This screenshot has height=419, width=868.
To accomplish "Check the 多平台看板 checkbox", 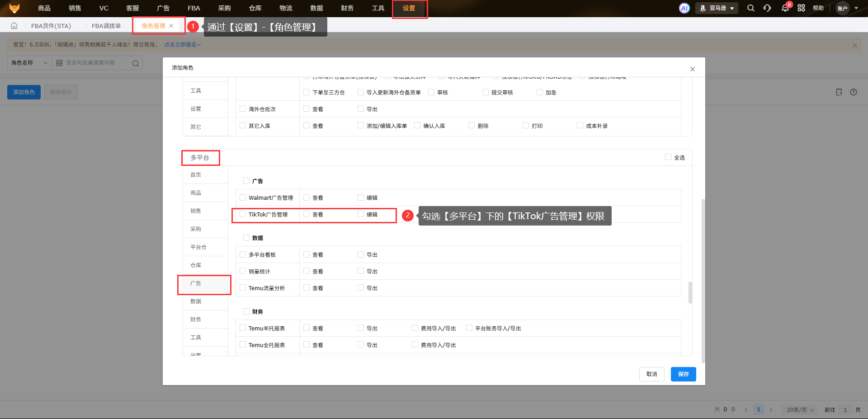I will click(243, 254).
